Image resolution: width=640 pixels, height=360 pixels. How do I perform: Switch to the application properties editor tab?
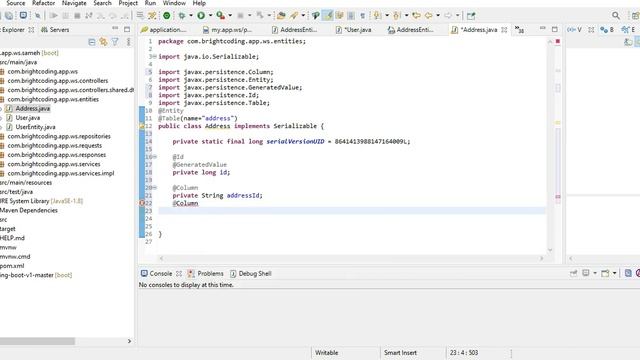pos(164,29)
